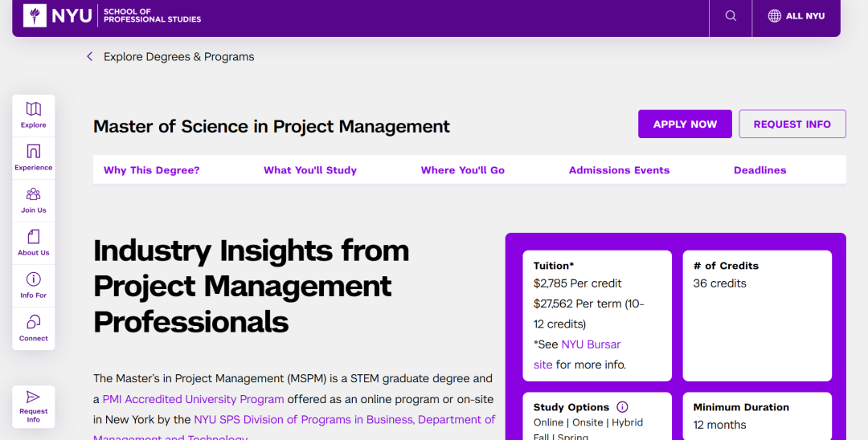This screenshot has width=868, height=440.
Task: Switch to What You'll Study tab
Action: [310, 170]
